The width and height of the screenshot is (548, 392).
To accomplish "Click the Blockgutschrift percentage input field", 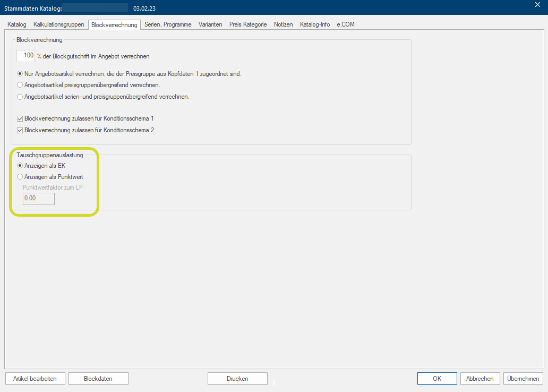I will click(x=26, y=56).
